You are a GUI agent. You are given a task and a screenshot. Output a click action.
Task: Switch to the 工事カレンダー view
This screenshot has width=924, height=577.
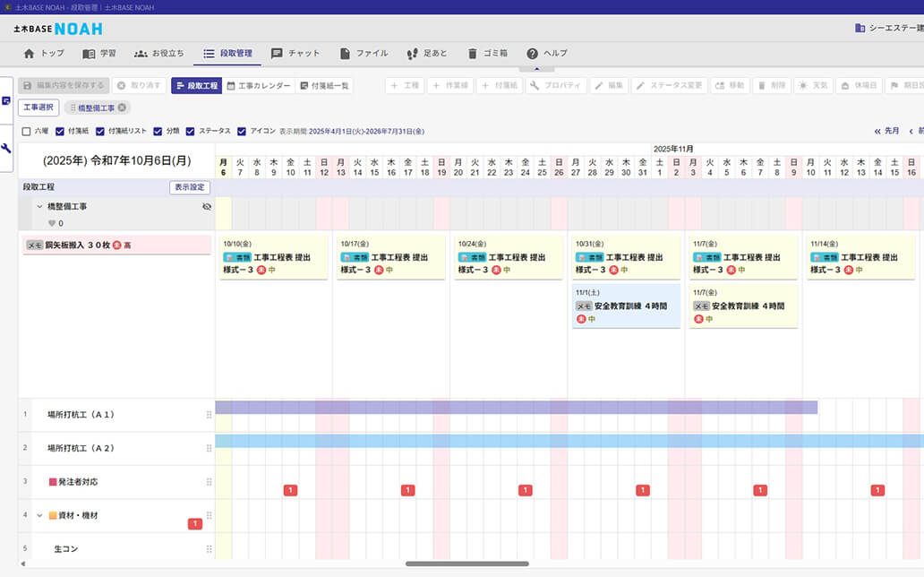pos(258,86)
